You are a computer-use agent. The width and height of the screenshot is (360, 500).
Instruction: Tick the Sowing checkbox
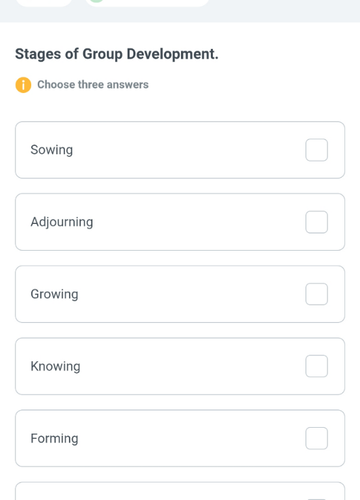tap(316, 150)
